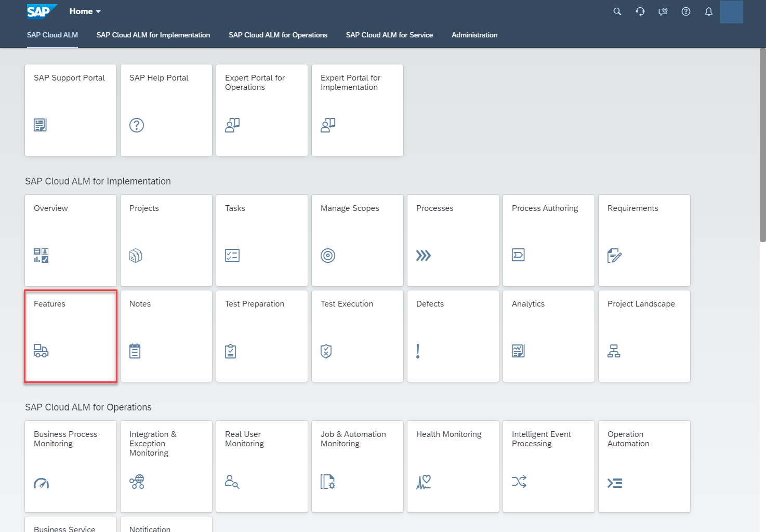Click the question mark help icon
Viewport: 766px width, 532px height.
pos(685,11)
